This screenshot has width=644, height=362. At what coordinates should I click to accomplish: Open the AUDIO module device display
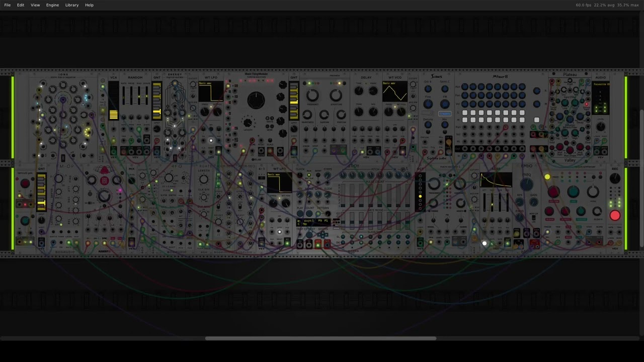point(601,98)
